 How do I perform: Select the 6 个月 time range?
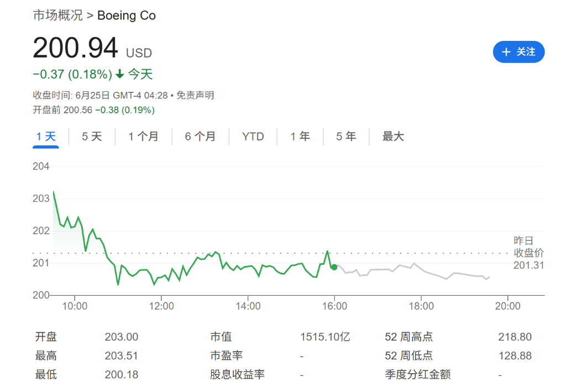(x=200, y=136)
